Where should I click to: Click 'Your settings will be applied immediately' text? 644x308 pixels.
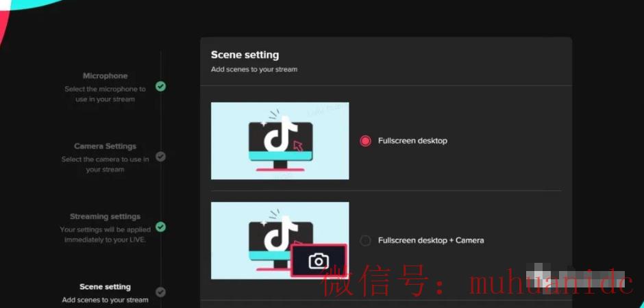tap(105, 234)
